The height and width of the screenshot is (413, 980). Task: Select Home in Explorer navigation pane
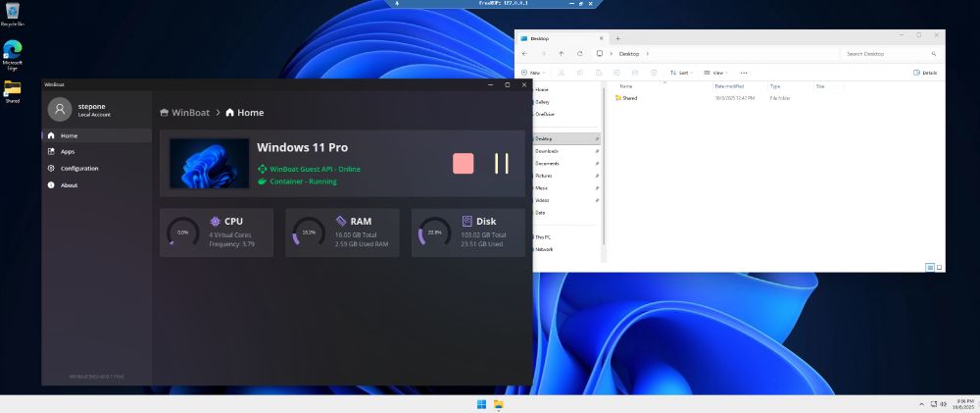pyautogui.click(x=541, y=89)
